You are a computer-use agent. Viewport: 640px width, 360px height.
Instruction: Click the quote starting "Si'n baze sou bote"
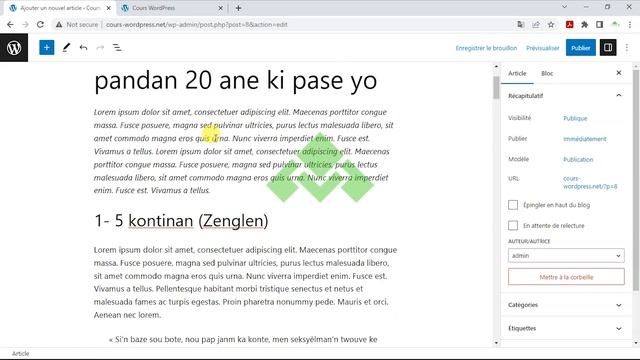[243, 339]
